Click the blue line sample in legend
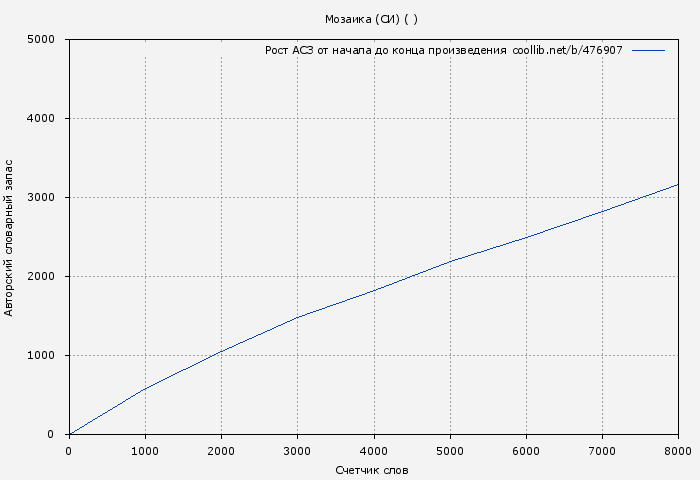The image size is (700, 480). (x=648, y=50)
